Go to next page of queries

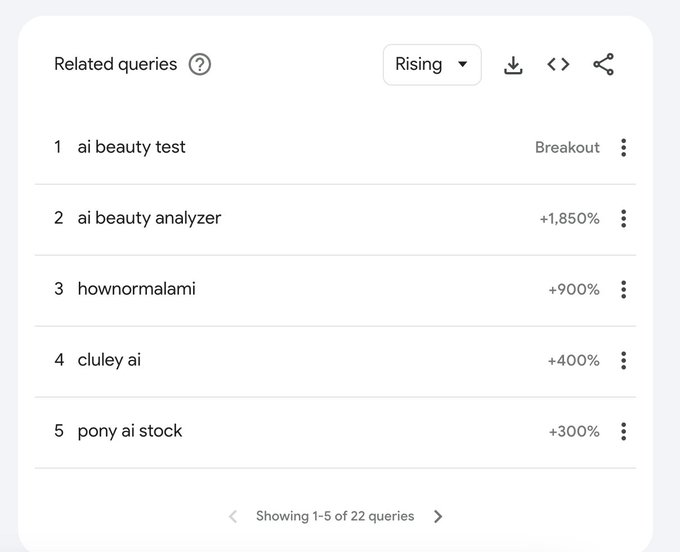click(x=438, y=516)
